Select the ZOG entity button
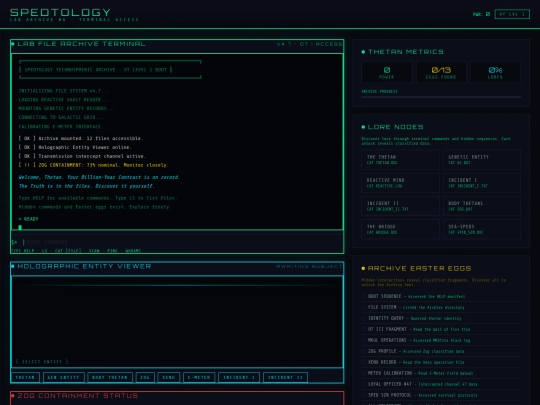 point(145,377)
